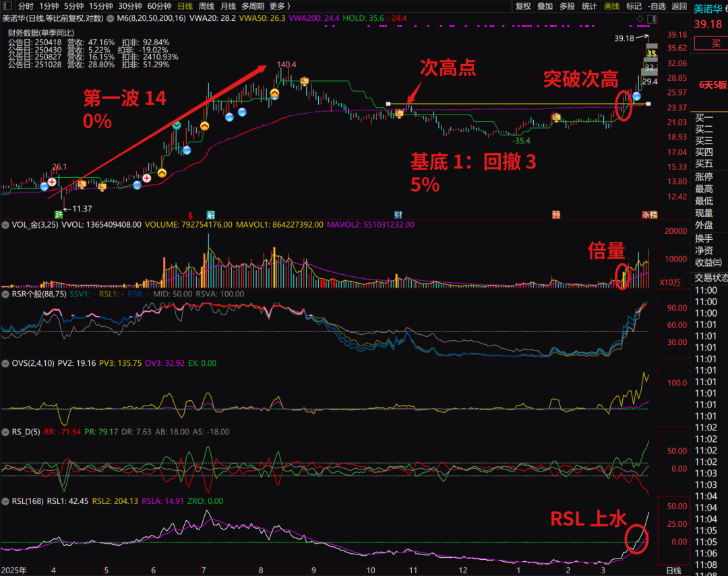This screenshot has width=728, height=576.
Task: Click the 叠加 overlay button
Action: point(545,6)
